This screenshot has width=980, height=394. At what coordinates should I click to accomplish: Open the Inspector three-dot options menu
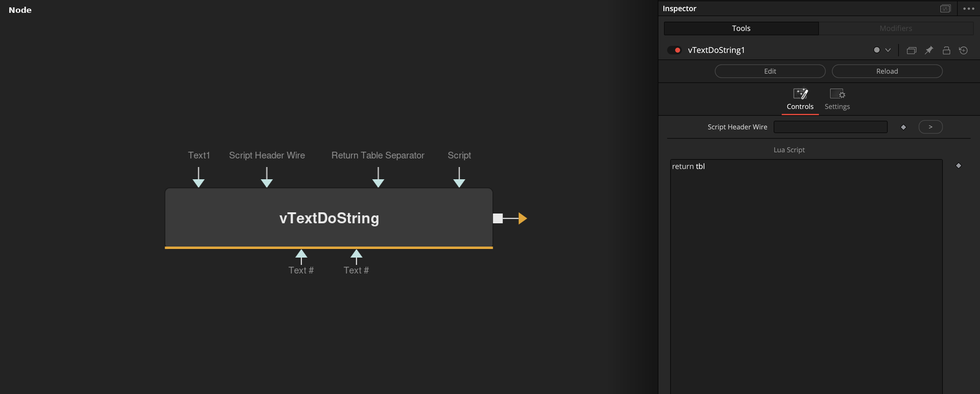coord(968,9)
